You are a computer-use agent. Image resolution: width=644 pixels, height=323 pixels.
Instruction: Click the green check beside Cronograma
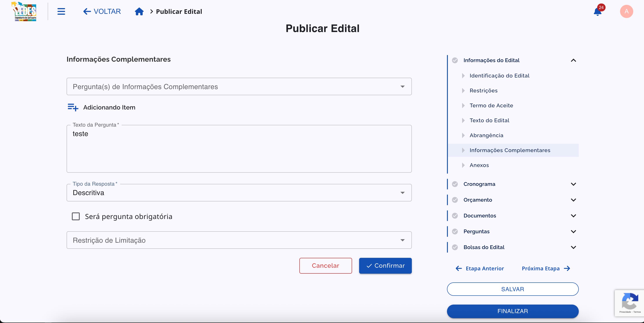click(x=455, y=184)
